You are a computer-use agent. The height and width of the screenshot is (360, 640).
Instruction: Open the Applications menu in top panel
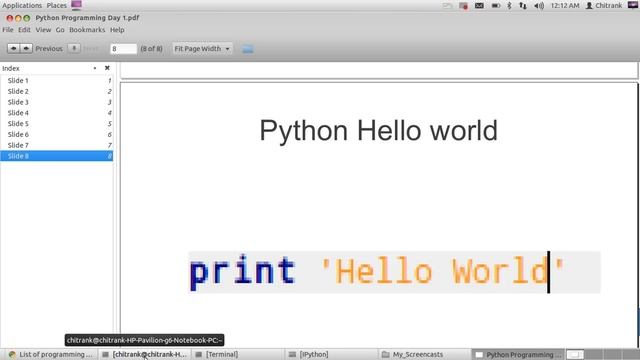tap(22, 5)
